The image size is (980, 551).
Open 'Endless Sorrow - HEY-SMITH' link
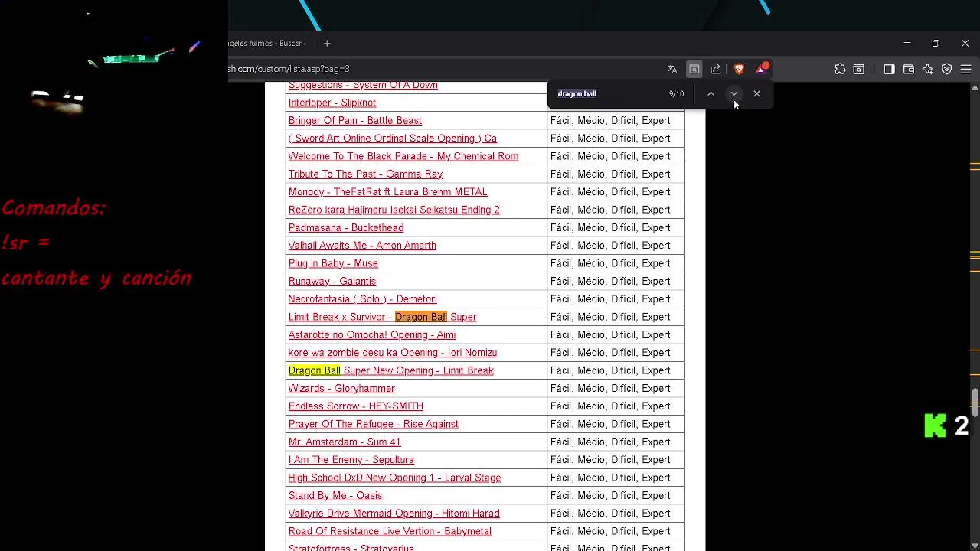pos(356,406)
